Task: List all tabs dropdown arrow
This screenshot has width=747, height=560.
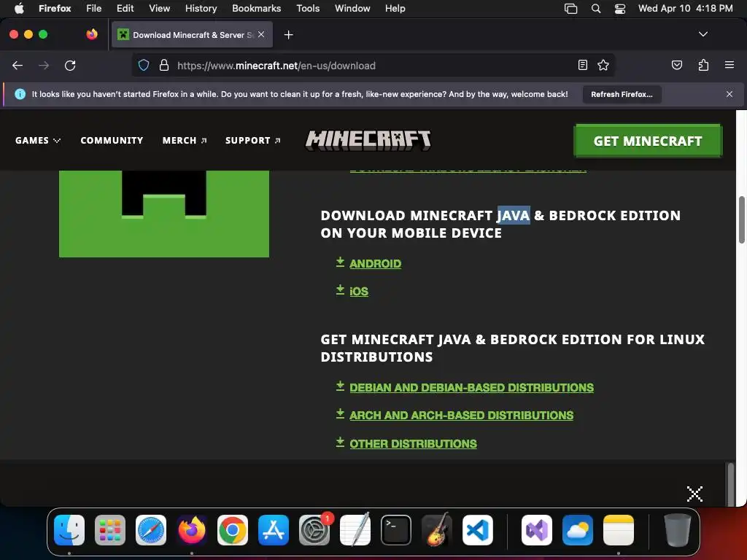Action: (x=703, y=34)
